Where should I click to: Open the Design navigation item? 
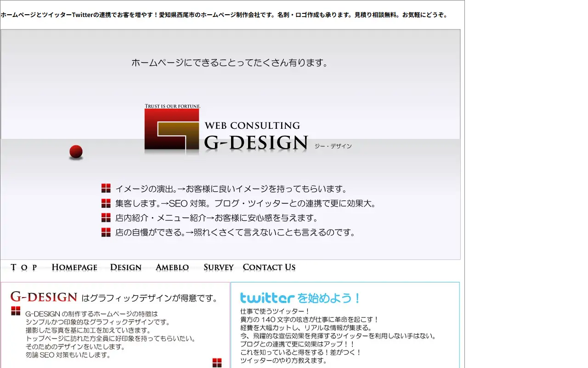[126, 267]
